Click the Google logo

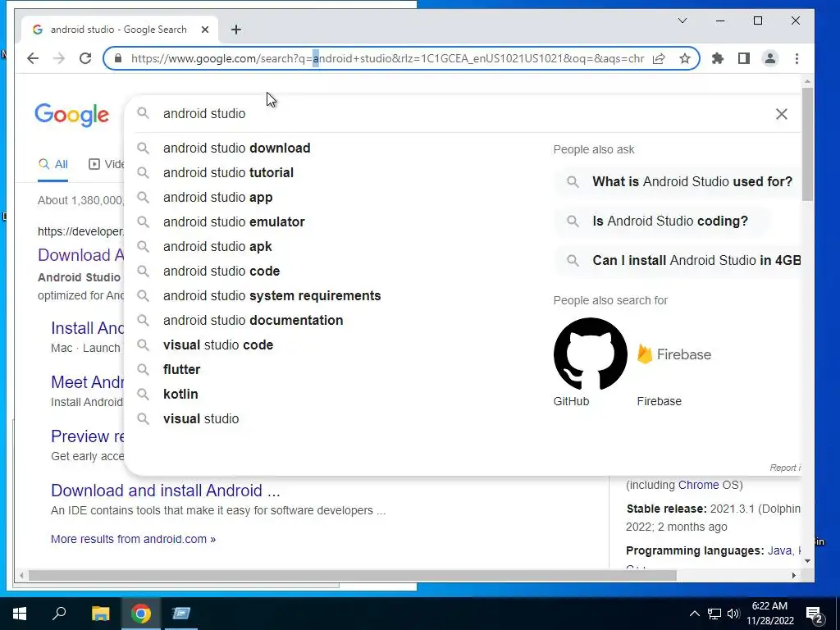72,115
